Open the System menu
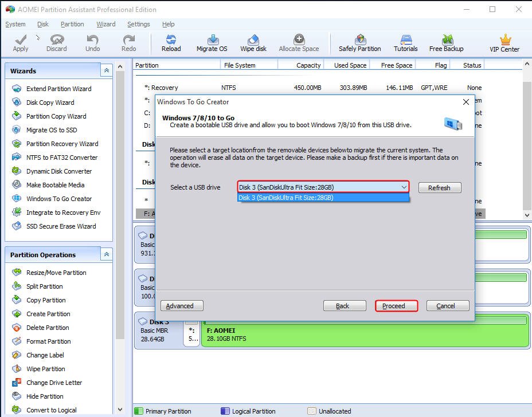Screen dimensions: 532x417 pyautogui.click(x=15, y=24)
